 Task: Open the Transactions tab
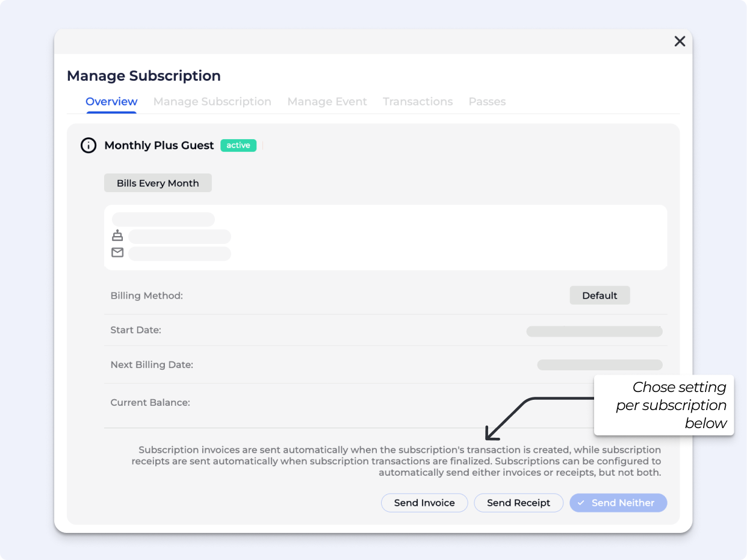418,102
